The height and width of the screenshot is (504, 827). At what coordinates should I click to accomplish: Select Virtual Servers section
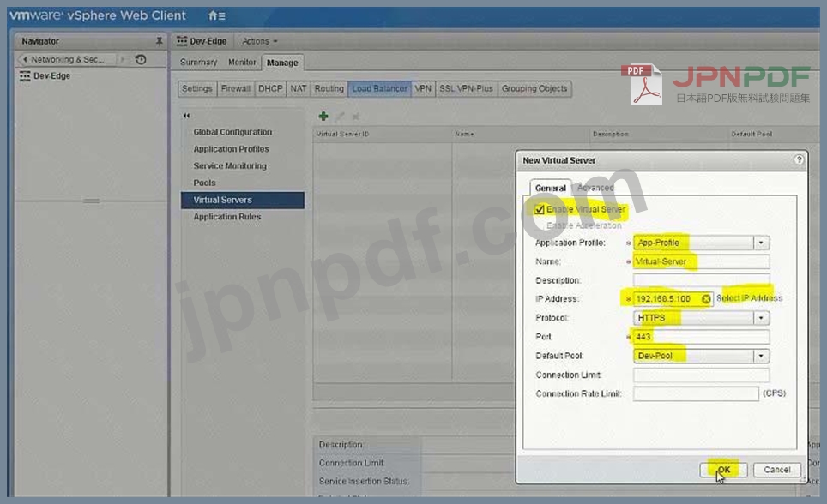(243, 200)
